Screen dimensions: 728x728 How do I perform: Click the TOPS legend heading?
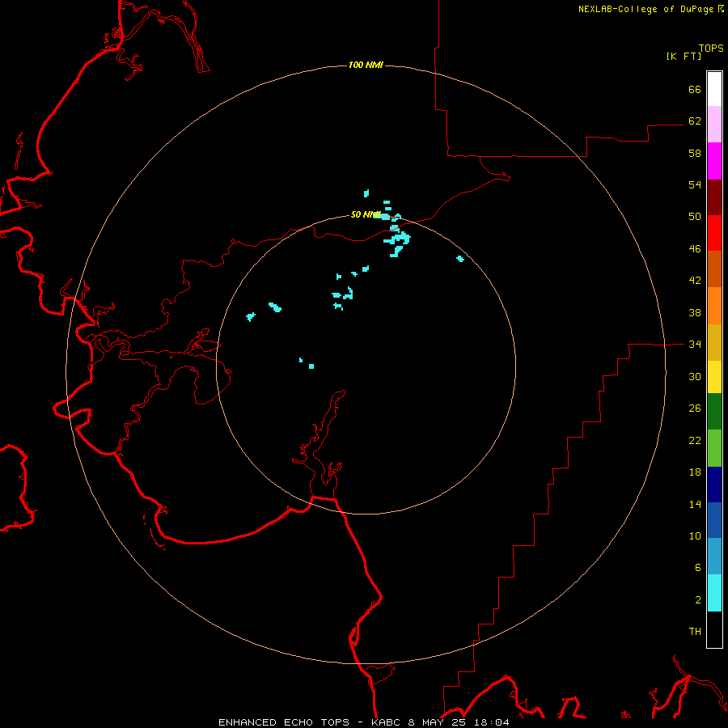pyautogui.click(x=711, y=48)
